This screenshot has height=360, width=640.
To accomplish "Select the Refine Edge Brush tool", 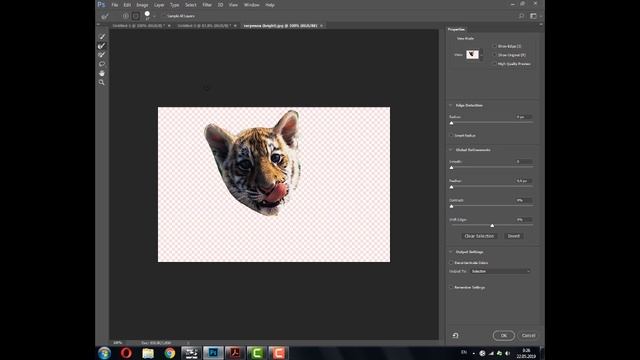I will pyautogui.click(x=102, y=46).
